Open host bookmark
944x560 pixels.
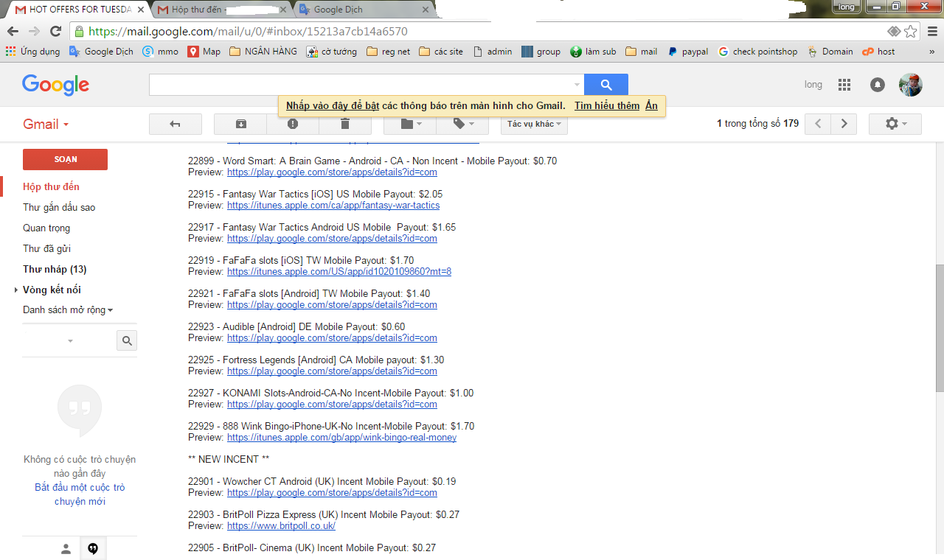(x=878, y=52)
